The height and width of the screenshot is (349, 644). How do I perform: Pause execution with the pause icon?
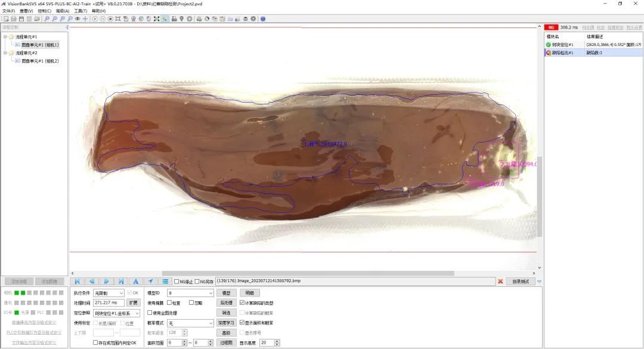(x=103, y=19)
